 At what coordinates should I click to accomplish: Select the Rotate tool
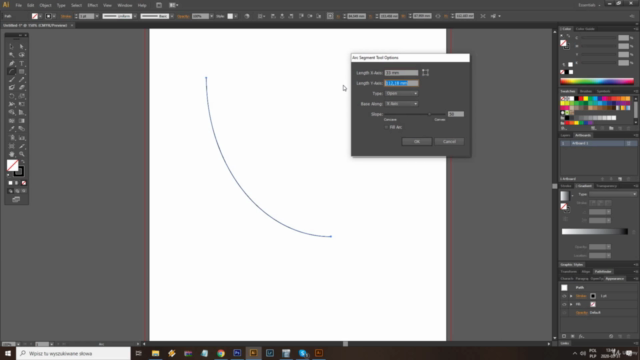pyautogui.click(x=11, y=96)
